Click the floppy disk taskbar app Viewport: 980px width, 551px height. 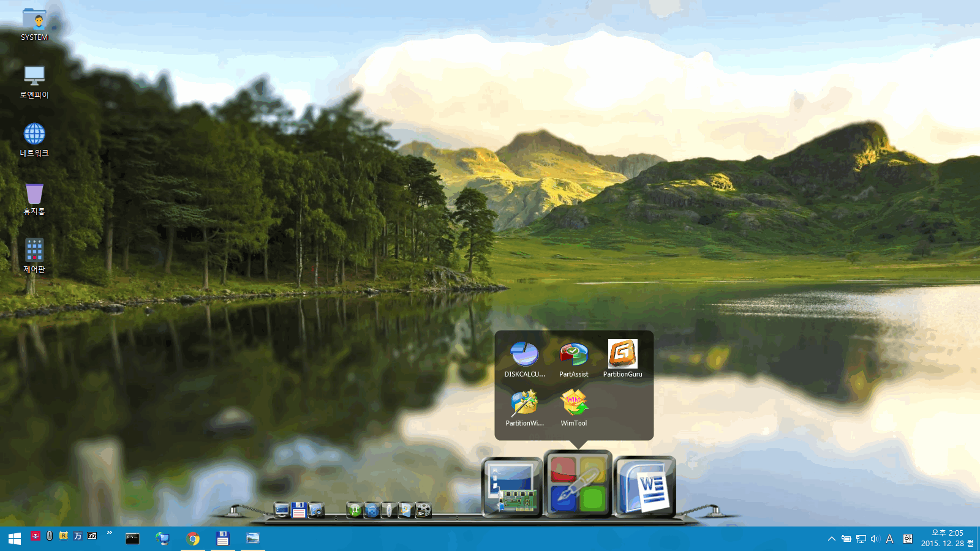click(x=223, y=539)
